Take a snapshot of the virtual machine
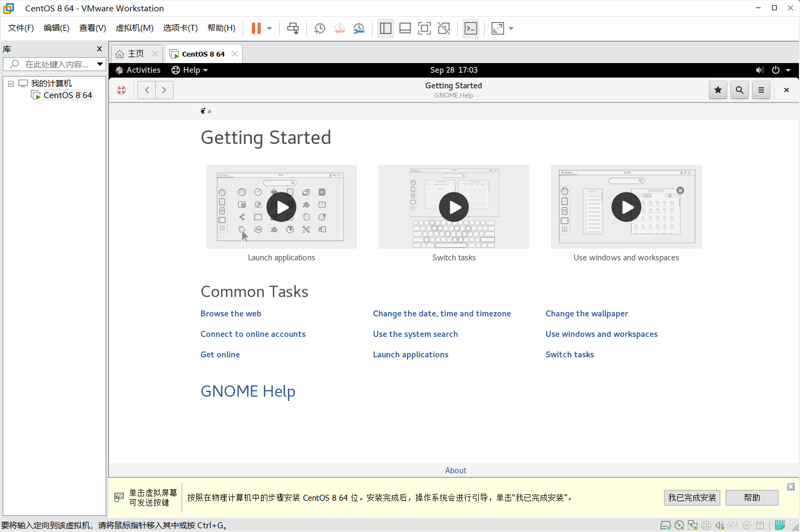 320,29
